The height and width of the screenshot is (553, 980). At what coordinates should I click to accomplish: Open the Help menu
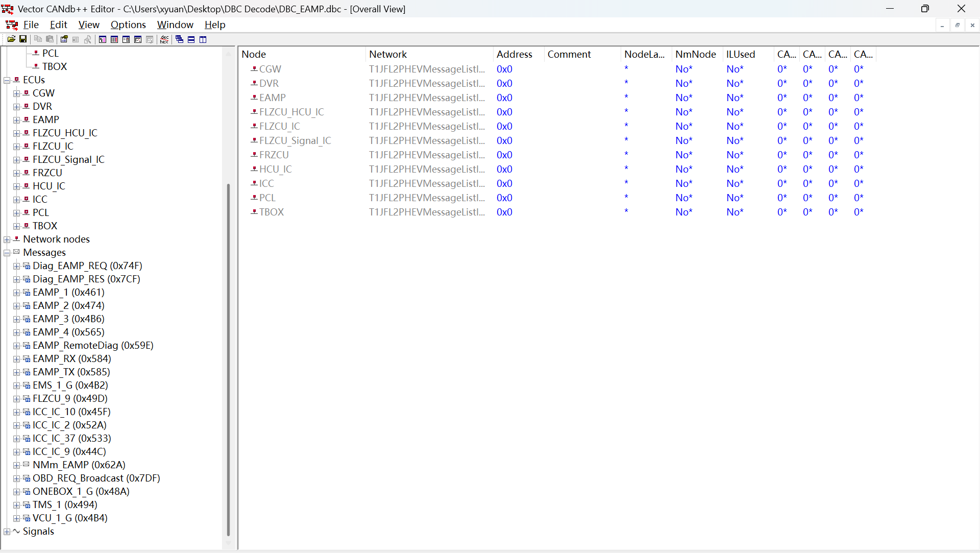(215, 25)
